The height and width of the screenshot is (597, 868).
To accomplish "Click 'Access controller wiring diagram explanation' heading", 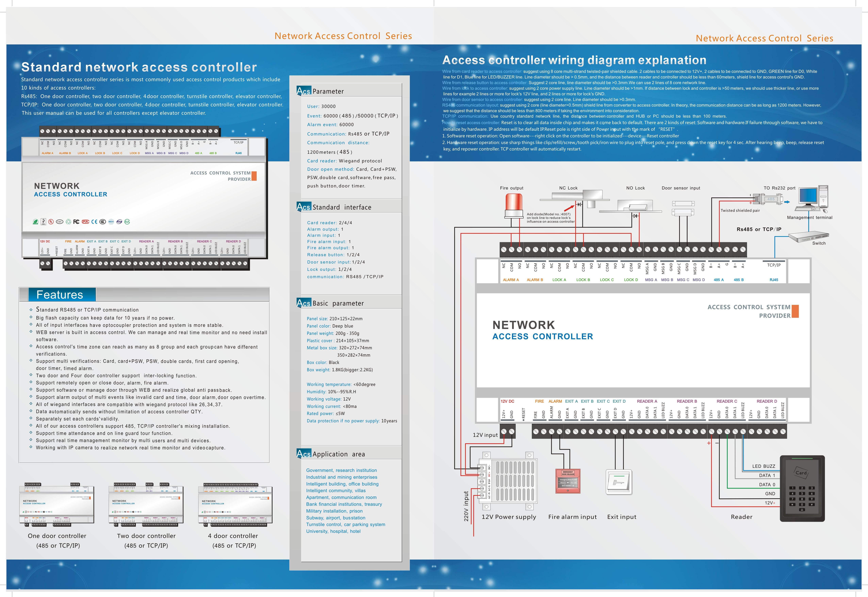I will coord(574,60).
